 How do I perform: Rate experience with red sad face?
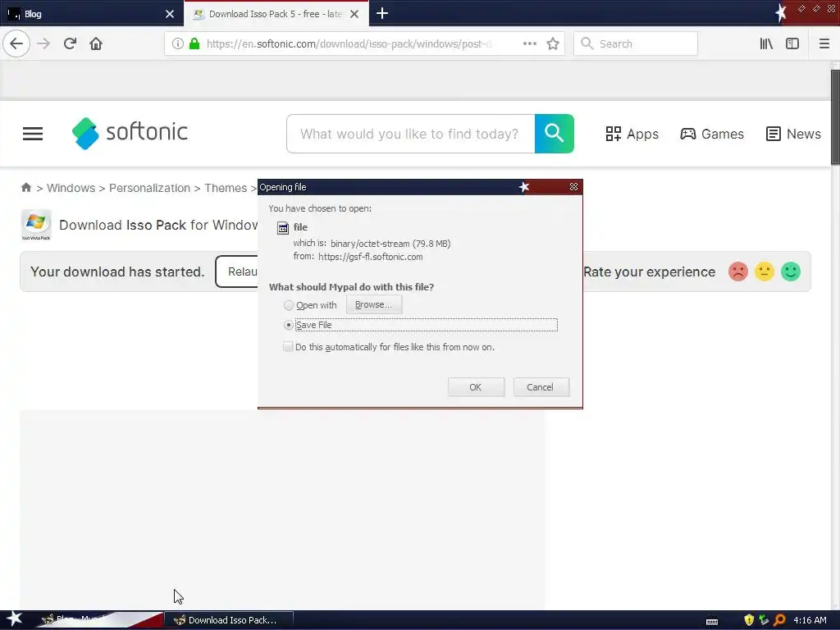737,272
